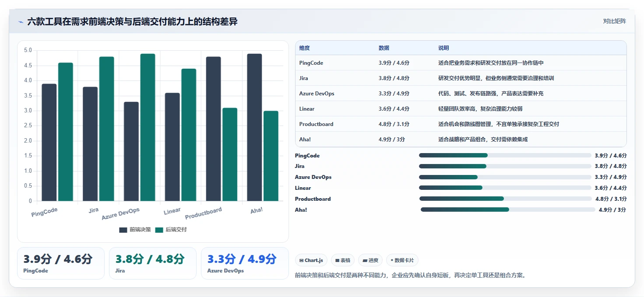This screenshot has height=297, width=644.
Task: Click the Linear progress bar
Action: click(505, 188)
